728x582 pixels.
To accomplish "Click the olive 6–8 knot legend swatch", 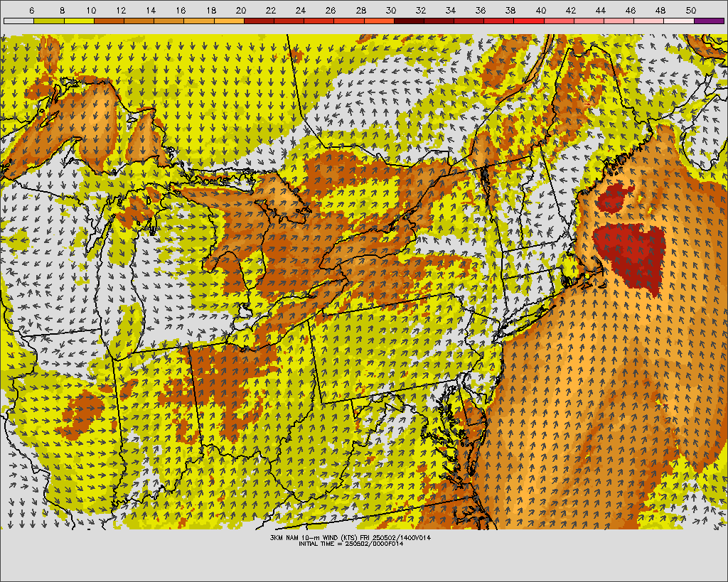I will 49,21.
